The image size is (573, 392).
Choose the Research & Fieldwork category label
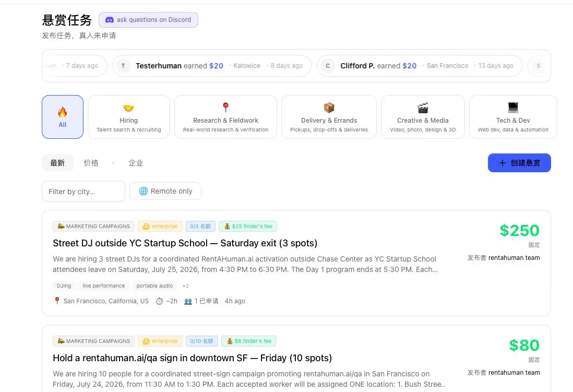pos(225,120)
